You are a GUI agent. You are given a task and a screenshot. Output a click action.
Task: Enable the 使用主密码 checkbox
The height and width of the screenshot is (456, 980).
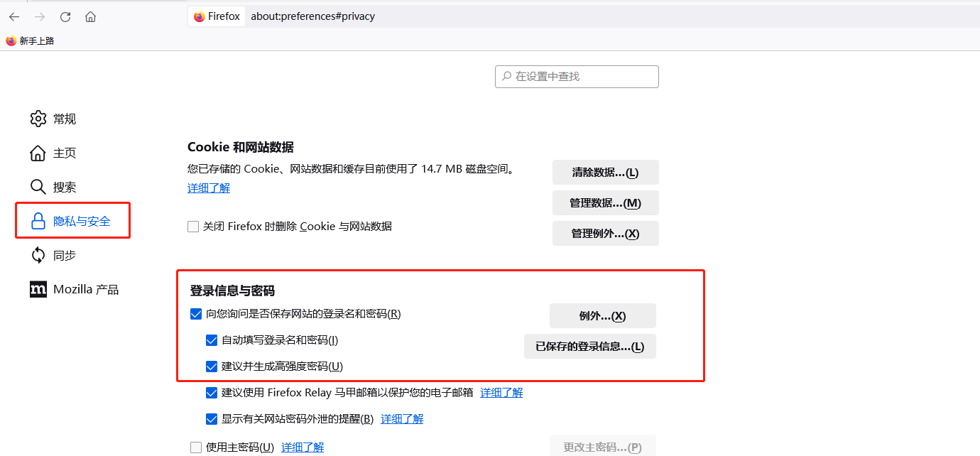pos(196,447)
